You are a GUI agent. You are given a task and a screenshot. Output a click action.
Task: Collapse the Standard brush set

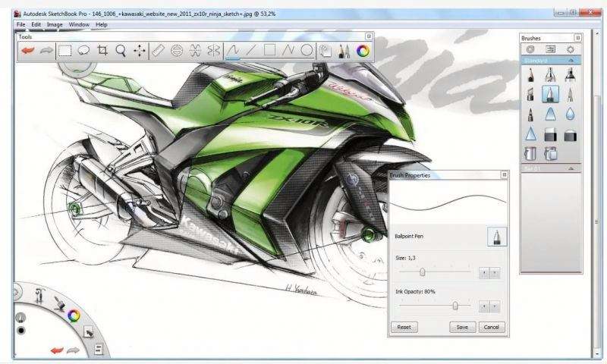point(571,60)
